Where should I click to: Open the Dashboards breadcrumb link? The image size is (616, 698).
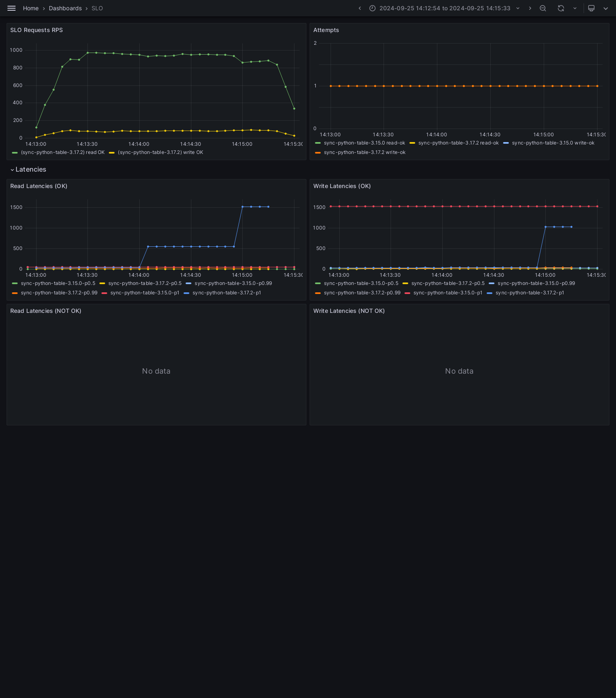pos(65,8)
